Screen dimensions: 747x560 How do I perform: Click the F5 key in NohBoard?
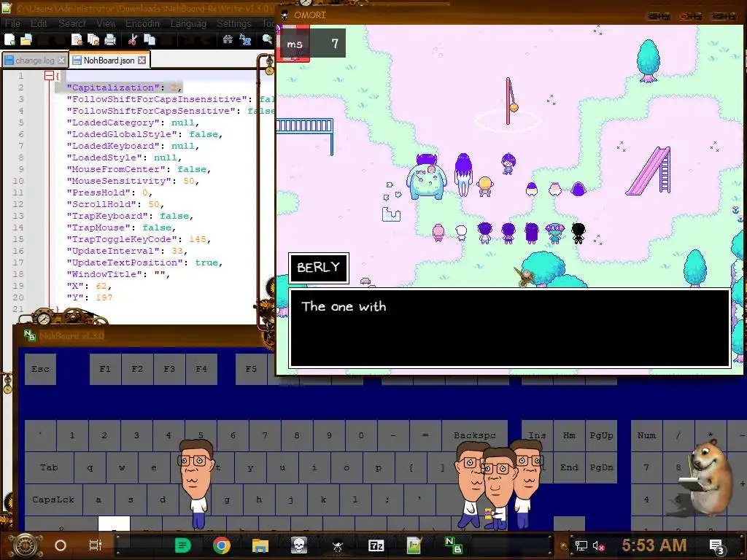[x=251, y=369]
